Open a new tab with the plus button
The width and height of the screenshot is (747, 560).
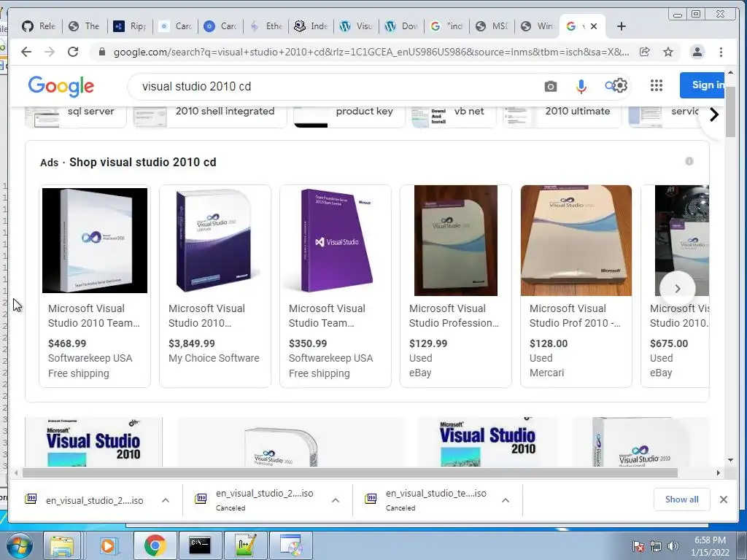[x=622, y=26]
